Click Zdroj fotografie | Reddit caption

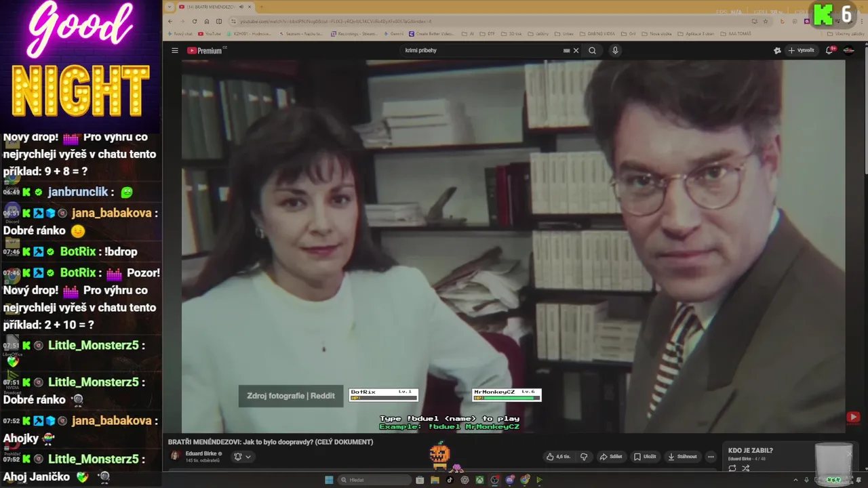point(291,396)
